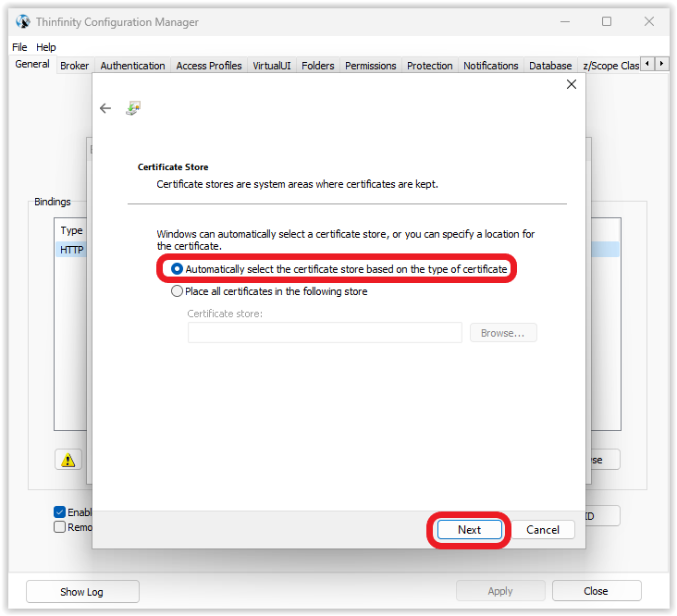Image resolution: width=677 pixels, height=616 pixels.
Task: Toggle the unchecked Remo... checkbox
Action: point(59,527)
